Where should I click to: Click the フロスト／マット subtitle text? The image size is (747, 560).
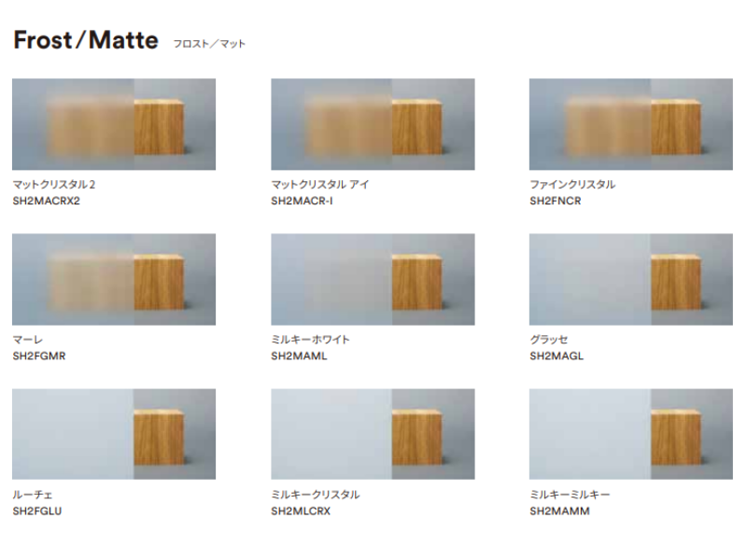(209, 44)
